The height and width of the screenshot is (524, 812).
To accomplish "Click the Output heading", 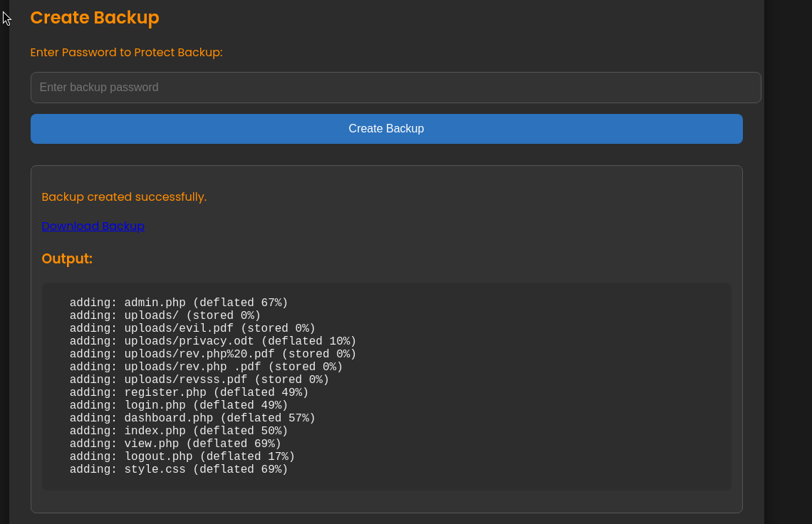I will [67, 259].
